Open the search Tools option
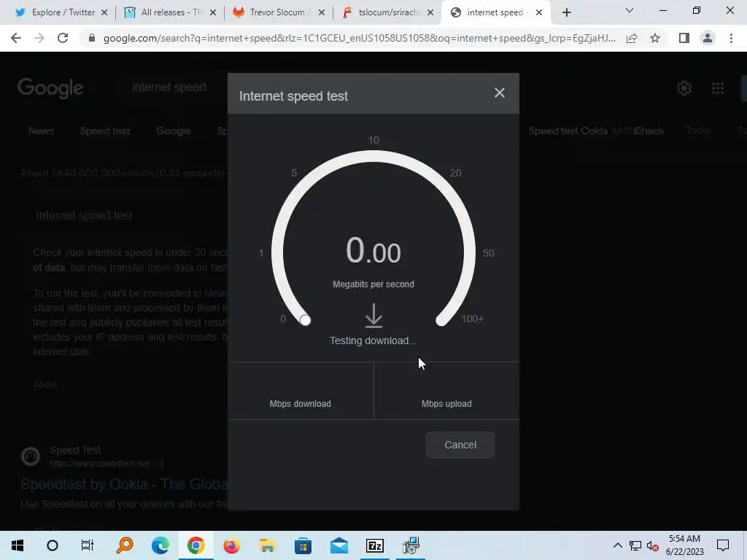Viewport: 747px width, 560px height. (698, 130)
